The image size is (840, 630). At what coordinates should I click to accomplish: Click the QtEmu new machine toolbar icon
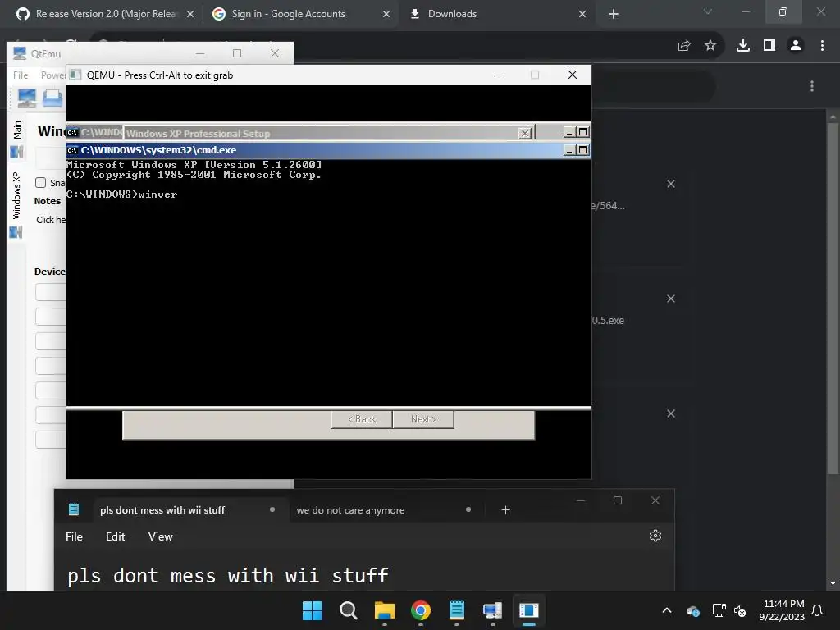coord(27,98)
